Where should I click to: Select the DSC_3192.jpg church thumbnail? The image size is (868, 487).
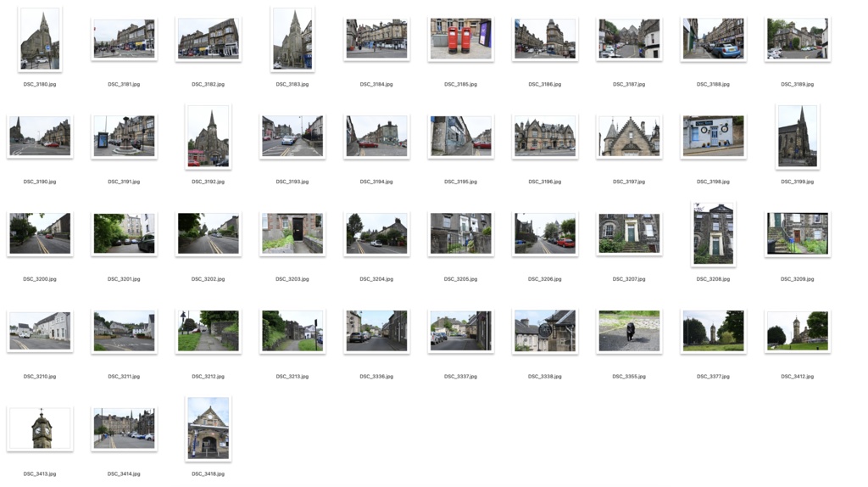(209, 137)
